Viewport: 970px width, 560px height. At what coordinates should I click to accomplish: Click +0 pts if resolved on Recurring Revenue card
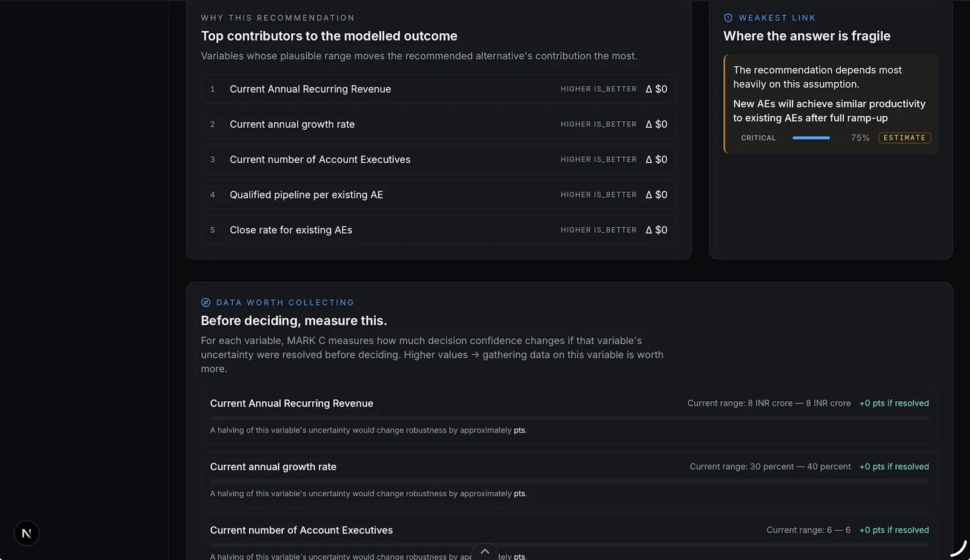click(x=894, y=404)
